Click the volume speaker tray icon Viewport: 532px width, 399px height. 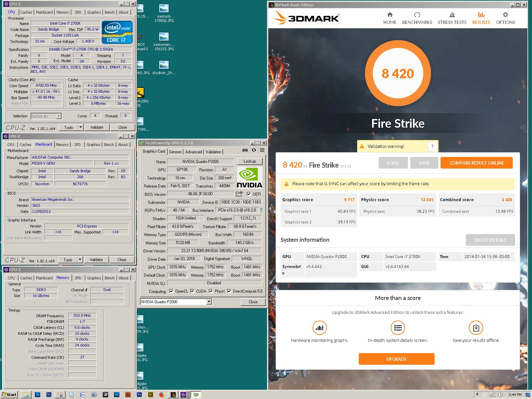(x=500, y=395)
